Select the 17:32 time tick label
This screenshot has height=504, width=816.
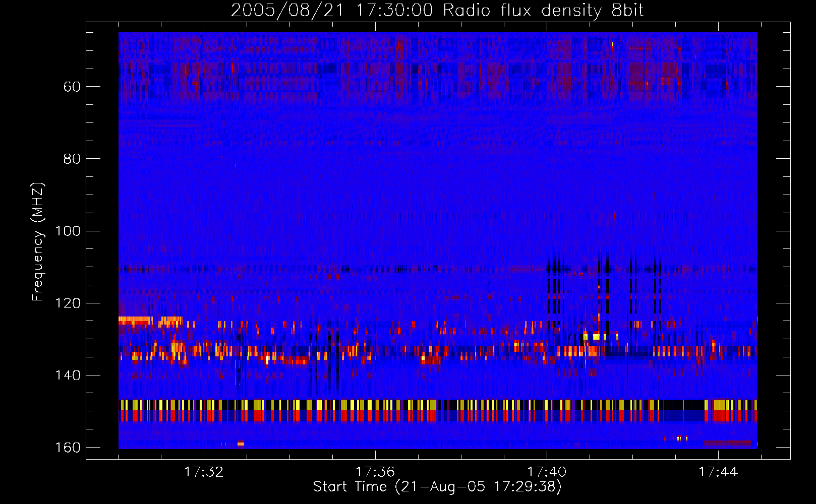204,472
